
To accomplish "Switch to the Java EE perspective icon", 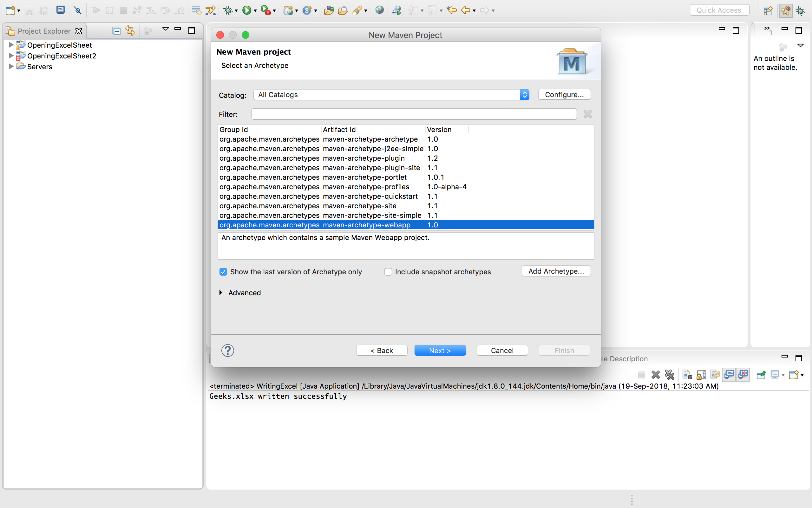I will [x=785, y=11].
